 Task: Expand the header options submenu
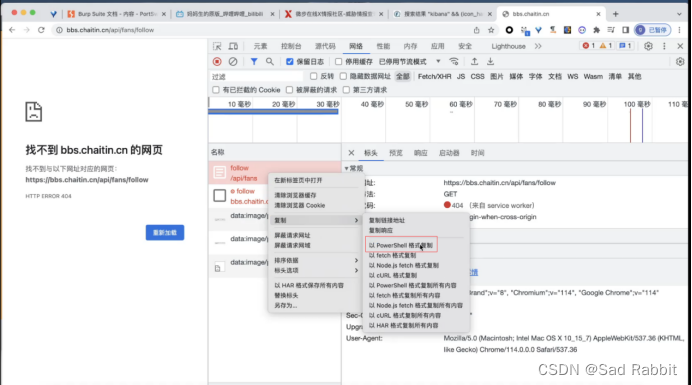(x=315, y=270)
